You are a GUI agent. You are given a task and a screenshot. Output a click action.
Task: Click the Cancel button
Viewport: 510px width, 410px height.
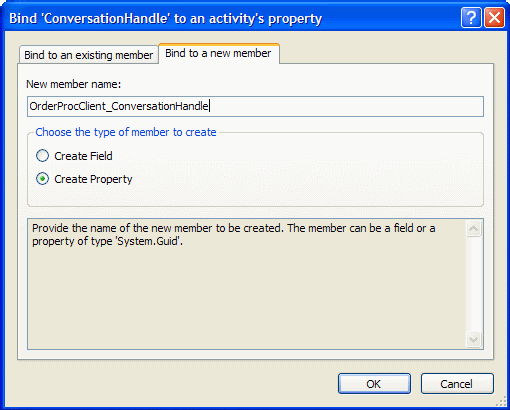457,384
